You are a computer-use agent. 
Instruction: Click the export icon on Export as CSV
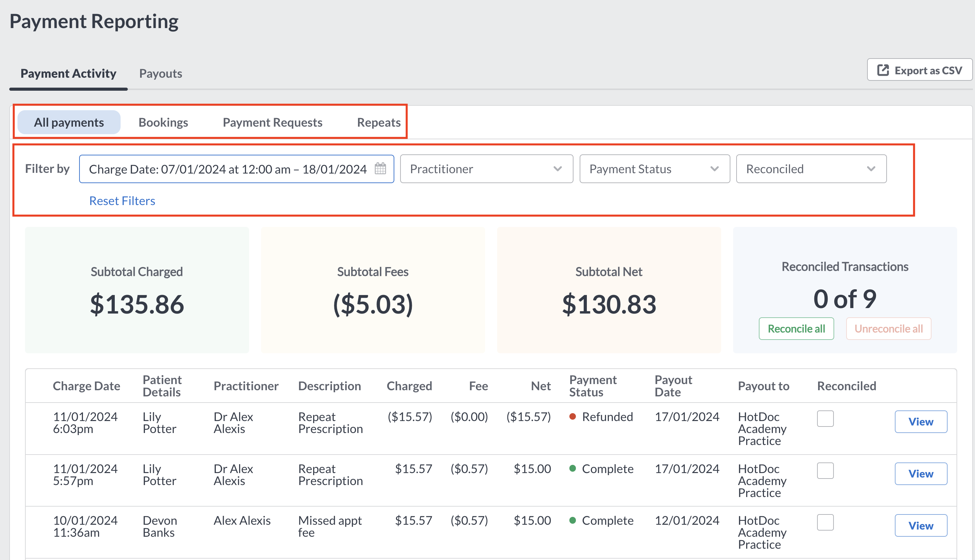(x=883, y=71)
